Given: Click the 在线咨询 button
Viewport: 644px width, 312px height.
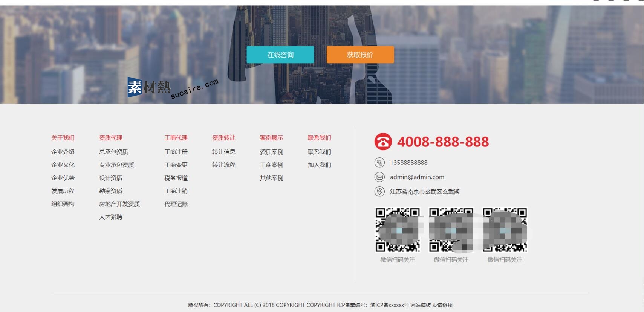Looking at the screenshot, I should (280, 55).
